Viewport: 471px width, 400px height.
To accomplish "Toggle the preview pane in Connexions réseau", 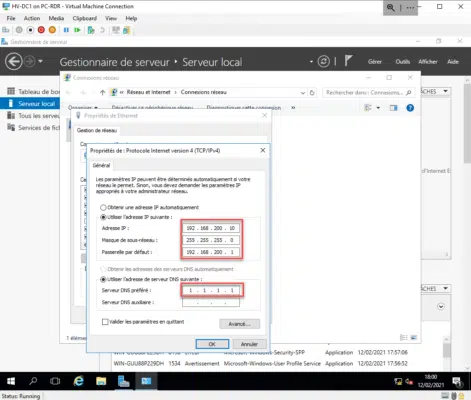I will click(x=394, y=108).
